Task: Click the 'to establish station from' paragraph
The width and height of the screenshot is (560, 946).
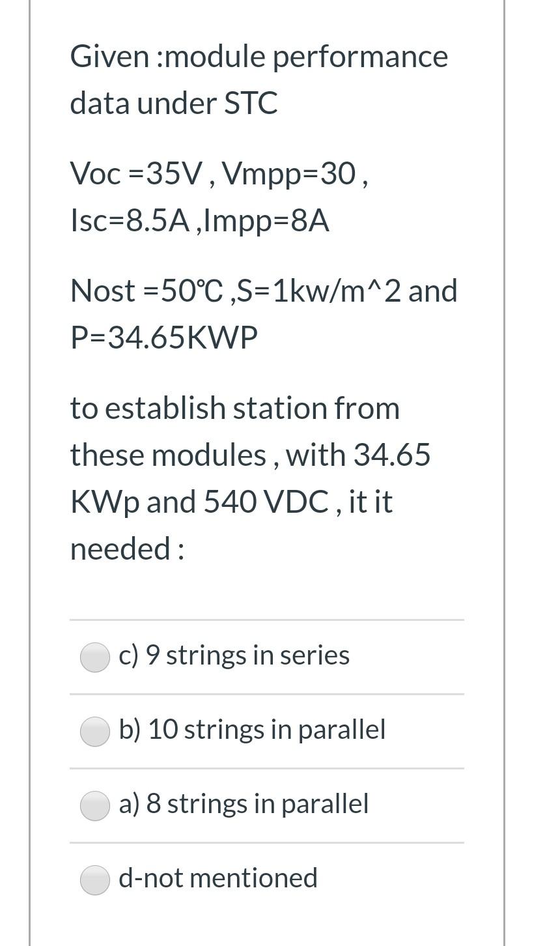Action: click(234, 408)
